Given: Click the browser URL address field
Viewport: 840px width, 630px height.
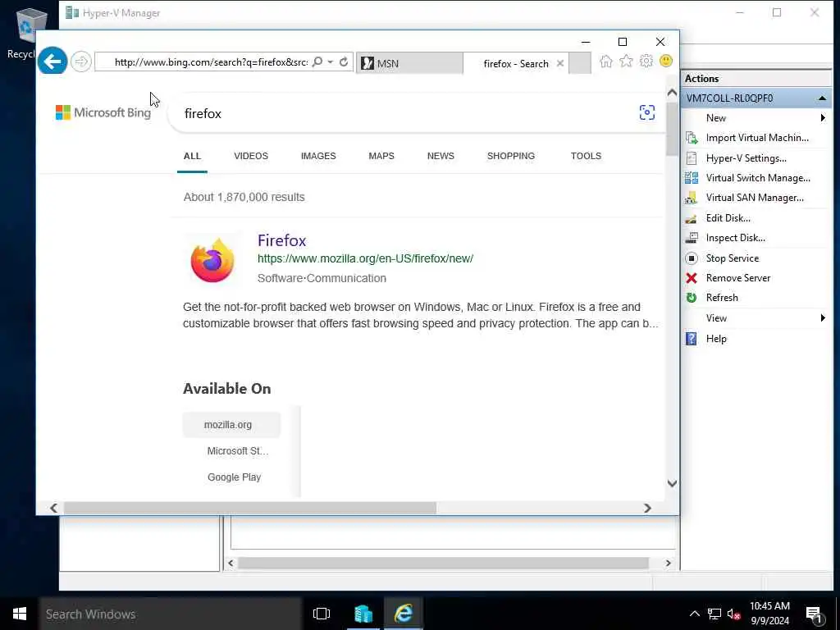Looking at the screenshot, I should pos(211,62).
